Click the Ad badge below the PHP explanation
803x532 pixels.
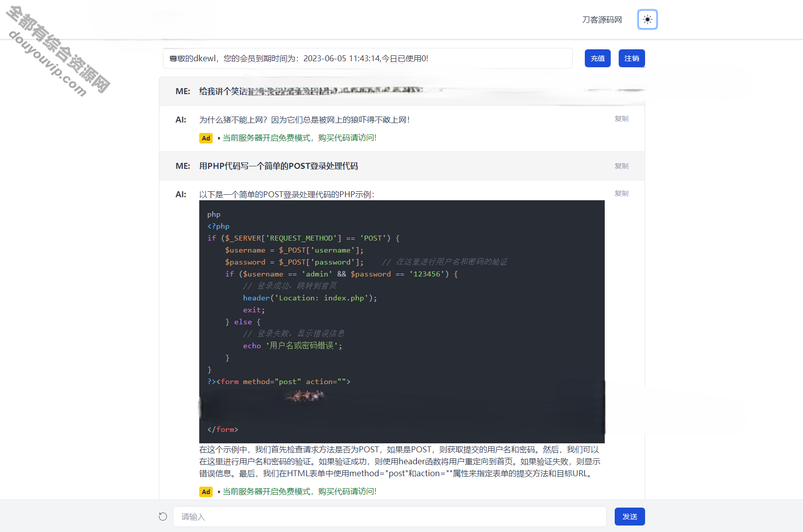[206, 492]
